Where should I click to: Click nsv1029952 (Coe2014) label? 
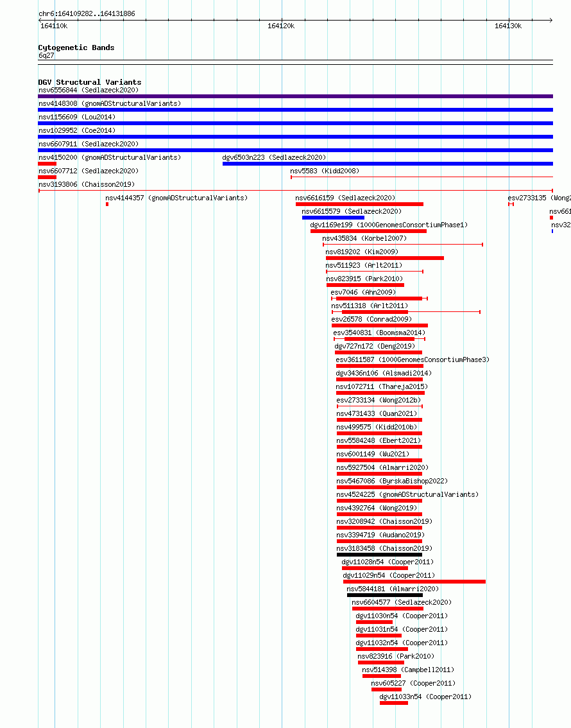77,130
